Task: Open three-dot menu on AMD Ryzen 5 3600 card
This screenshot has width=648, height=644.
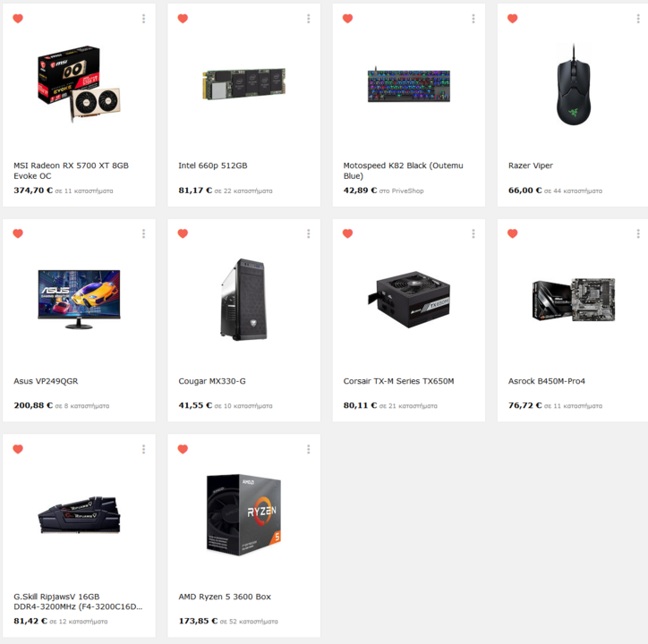Action: (x=308, y=449)
